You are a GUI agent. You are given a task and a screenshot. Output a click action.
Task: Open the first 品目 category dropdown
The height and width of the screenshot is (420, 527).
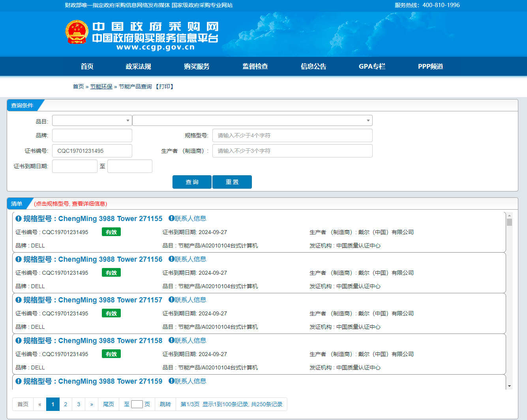[92, 120]
